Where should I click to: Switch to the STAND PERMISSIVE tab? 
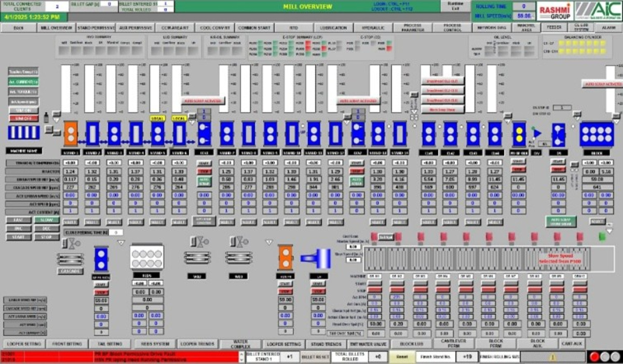[96, 27]
